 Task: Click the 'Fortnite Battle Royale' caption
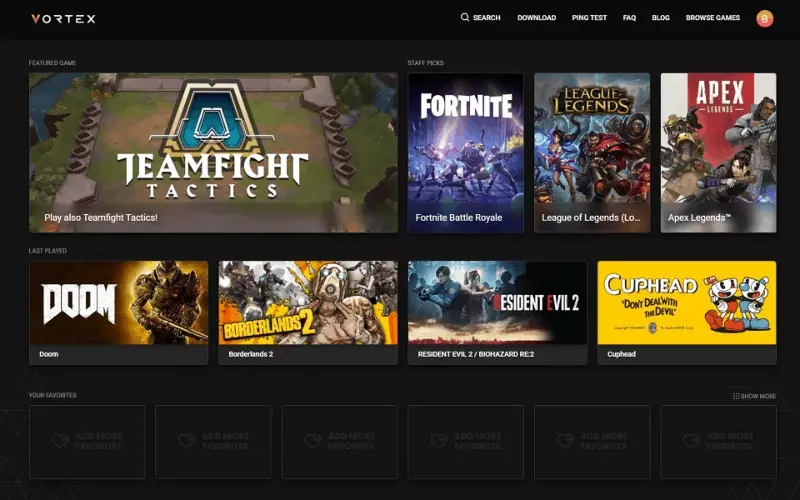pos(459,217)
